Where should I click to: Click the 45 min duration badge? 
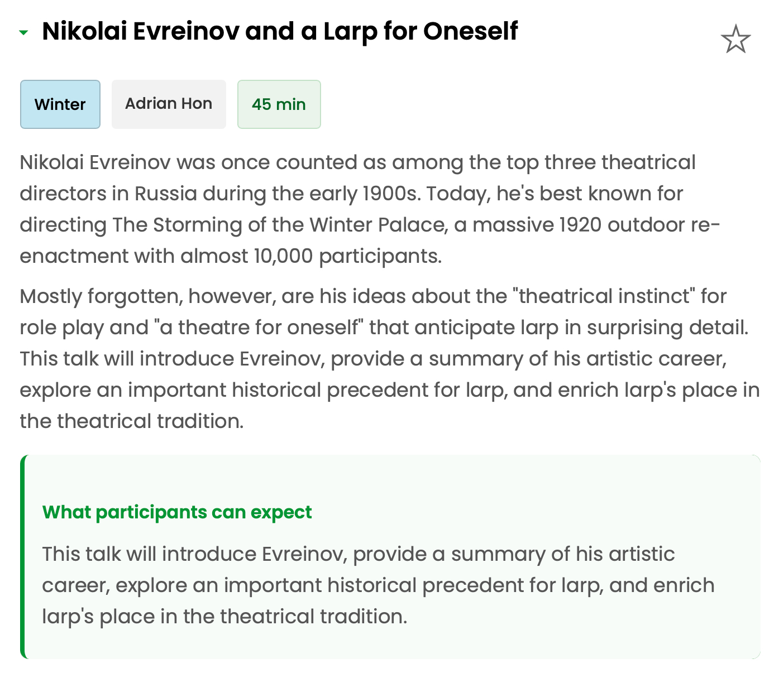(279, 104)
